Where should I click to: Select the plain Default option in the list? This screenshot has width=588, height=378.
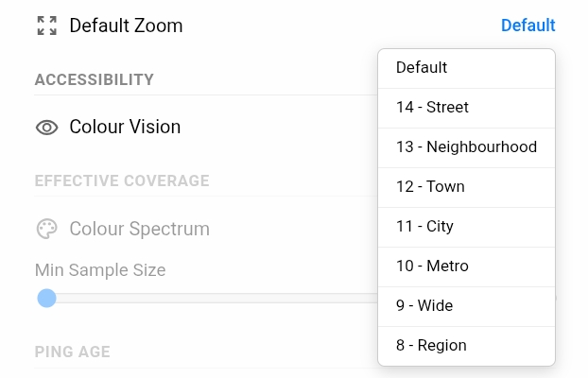422,68
